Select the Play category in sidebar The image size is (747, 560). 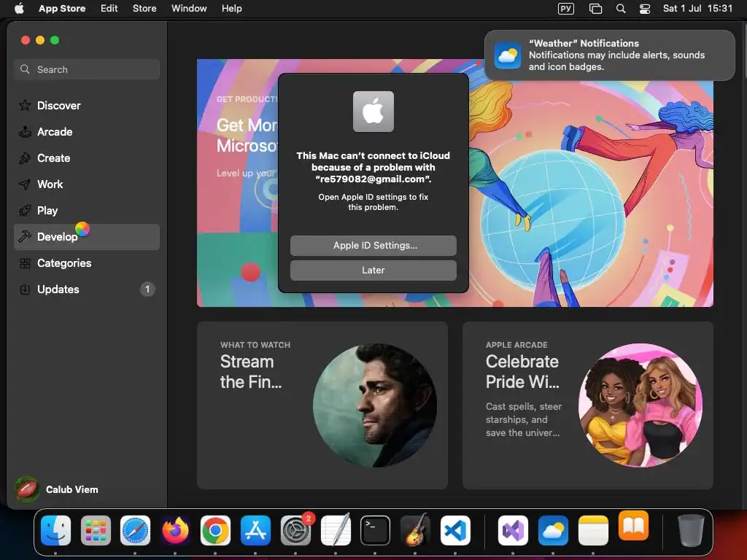[x=87, y=211]
